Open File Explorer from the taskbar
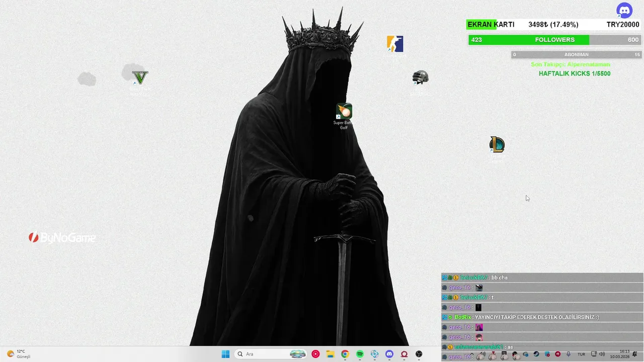The image size is (644, 362). 330,354
